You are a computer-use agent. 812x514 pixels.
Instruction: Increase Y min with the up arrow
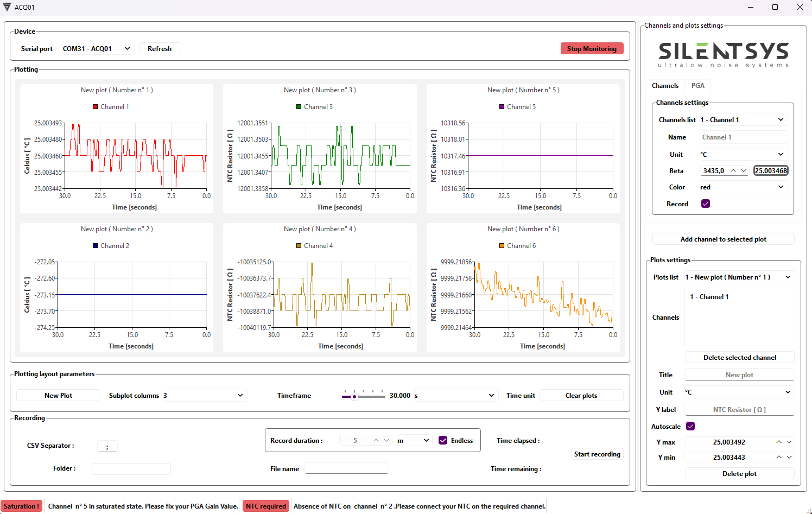tap(779, 457)
